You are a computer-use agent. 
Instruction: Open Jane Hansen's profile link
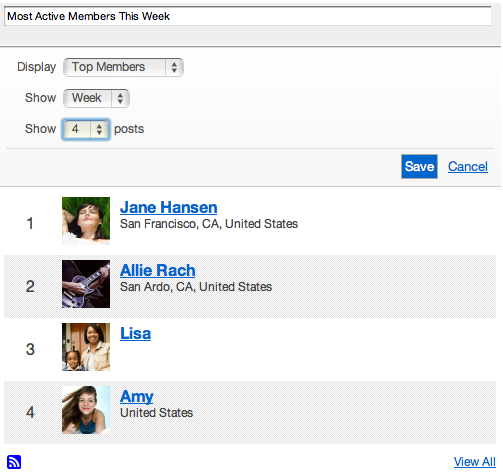pos(169,207)
